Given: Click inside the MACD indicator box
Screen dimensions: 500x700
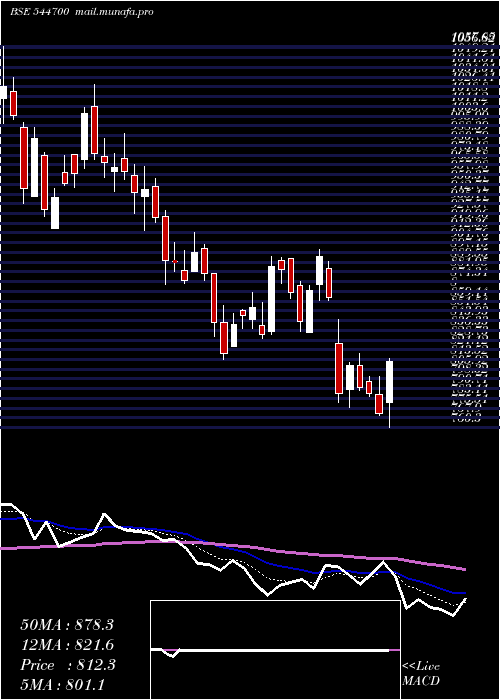Looking at the screenshot, I should [x=275, y=650].
